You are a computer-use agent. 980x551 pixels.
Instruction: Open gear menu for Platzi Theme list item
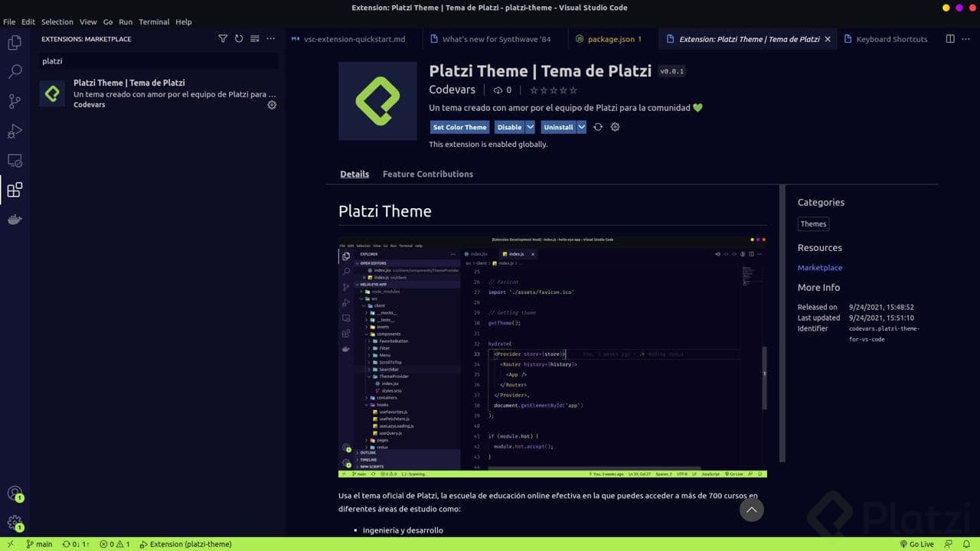[x=272, y=105]
